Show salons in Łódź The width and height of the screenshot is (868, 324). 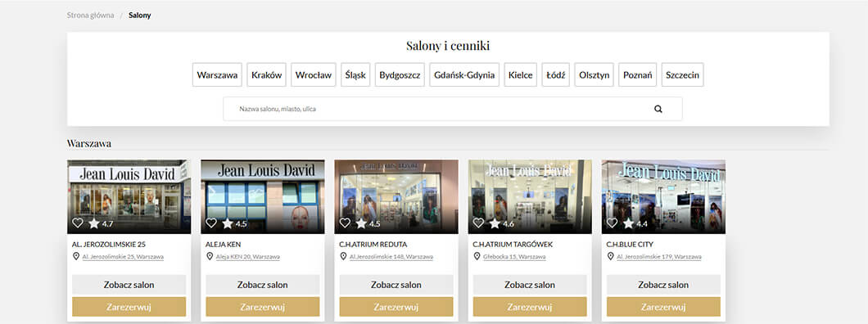556,74
